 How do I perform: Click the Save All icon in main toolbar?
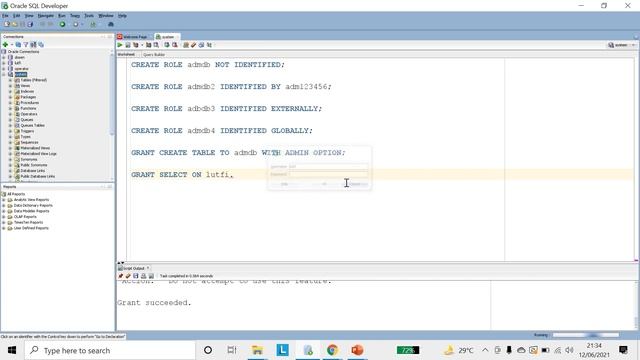coord(30,24)
